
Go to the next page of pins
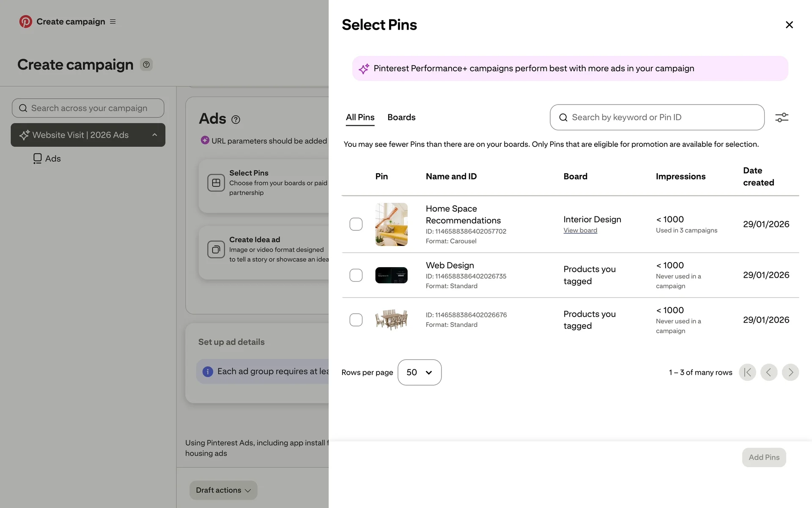coord(790,373)
